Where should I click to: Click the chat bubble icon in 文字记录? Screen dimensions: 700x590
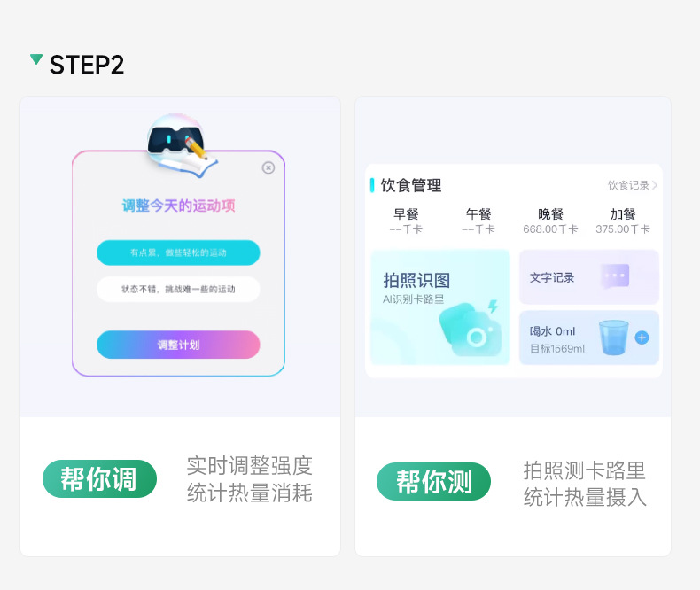[615, 276]
